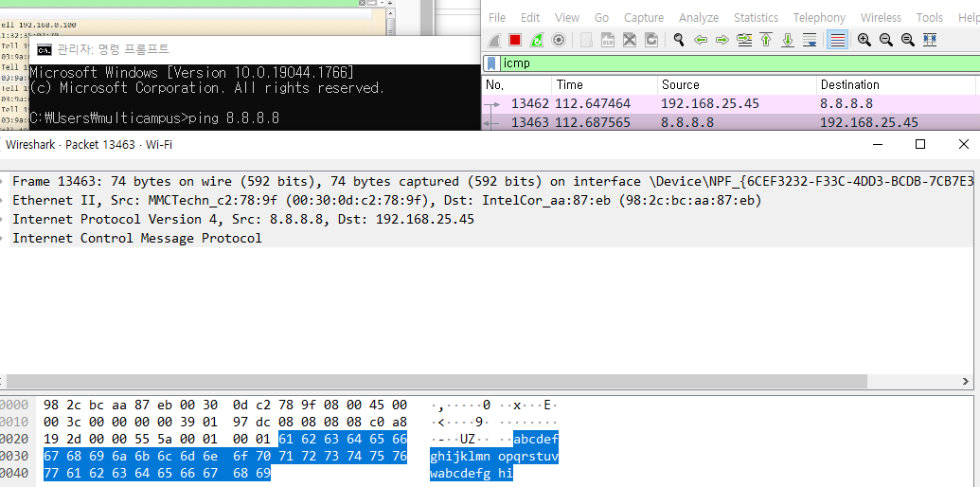This screenshot has width=980, height=487.
Task: Open the Analyze menu
Action: coord(699,17)
